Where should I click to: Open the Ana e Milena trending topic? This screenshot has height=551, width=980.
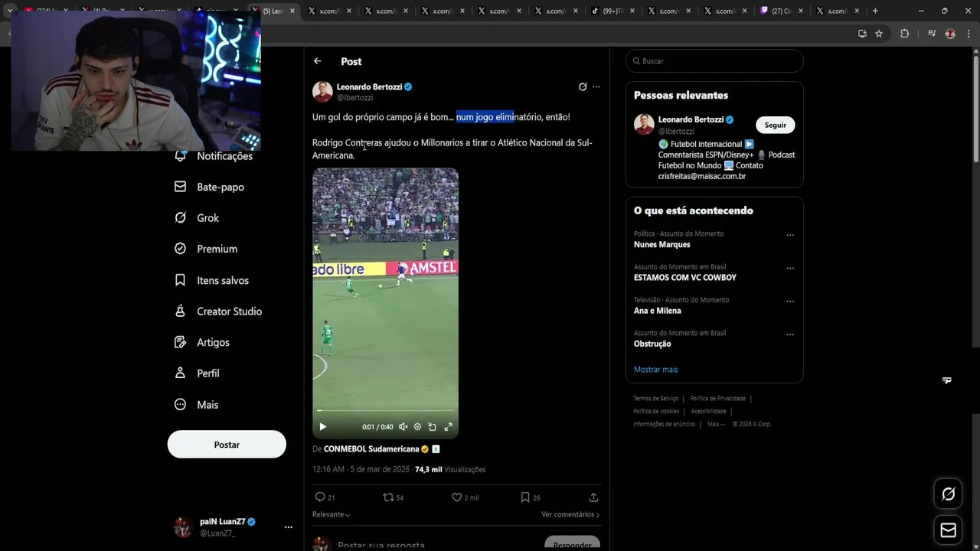657,311
